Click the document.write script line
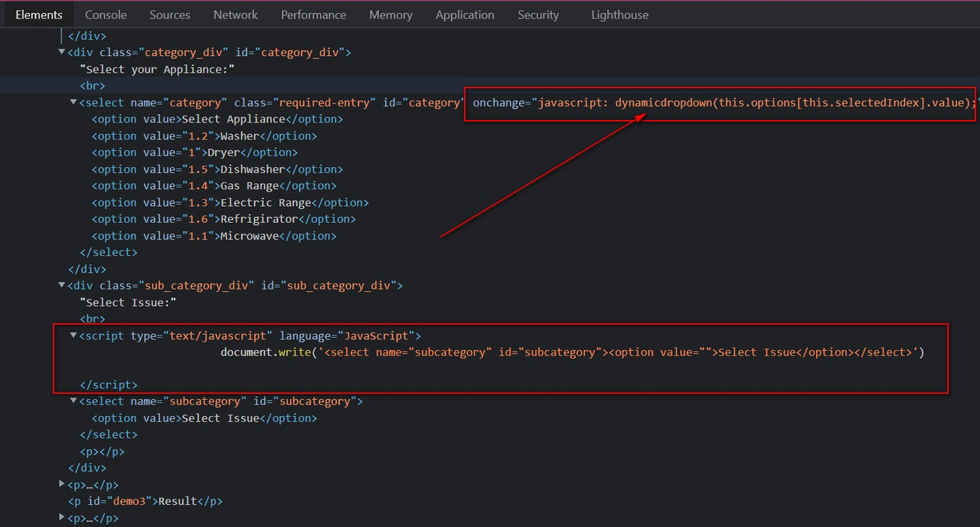 [x=573, y=352]
